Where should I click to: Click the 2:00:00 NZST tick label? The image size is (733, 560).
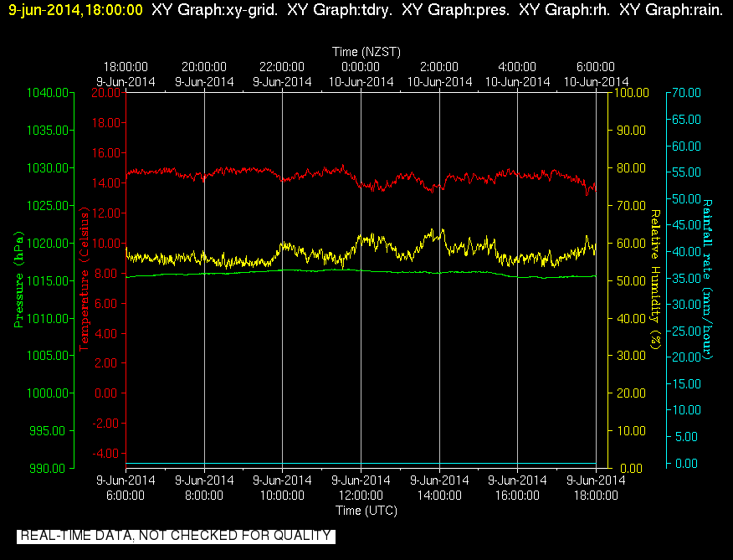[x=439, y=67]
